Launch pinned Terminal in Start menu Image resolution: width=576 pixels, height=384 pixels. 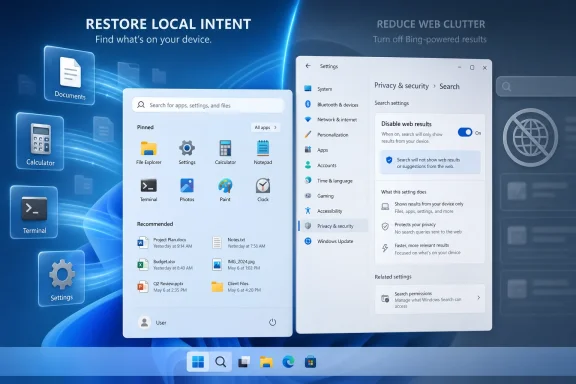tap(149, 190)
